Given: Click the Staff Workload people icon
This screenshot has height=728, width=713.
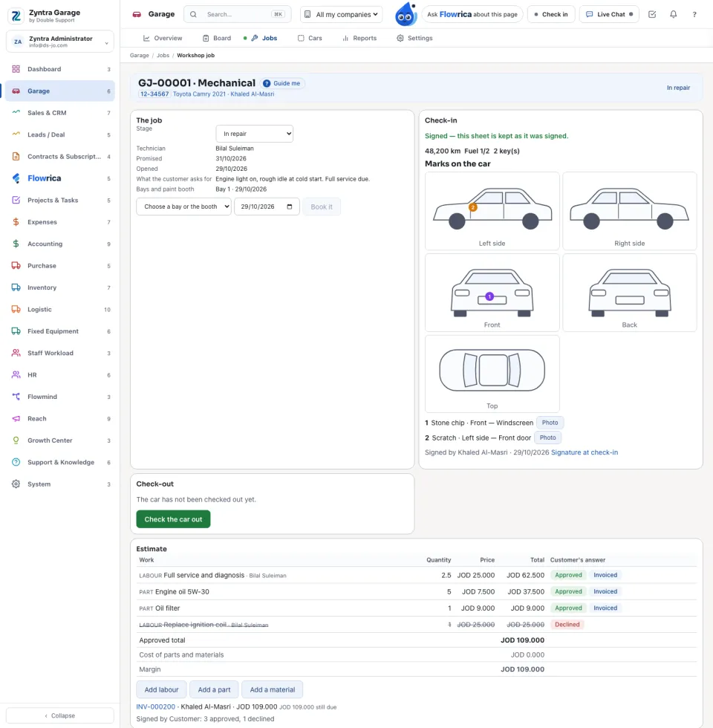Looking at the screenshot, I should click(x=16, y=353).
